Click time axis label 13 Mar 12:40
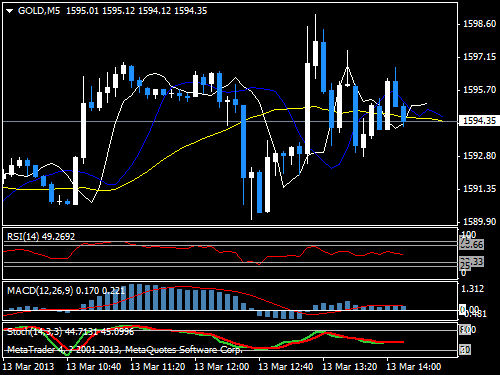The image size is (500, 375). click(x=286, y=367)
